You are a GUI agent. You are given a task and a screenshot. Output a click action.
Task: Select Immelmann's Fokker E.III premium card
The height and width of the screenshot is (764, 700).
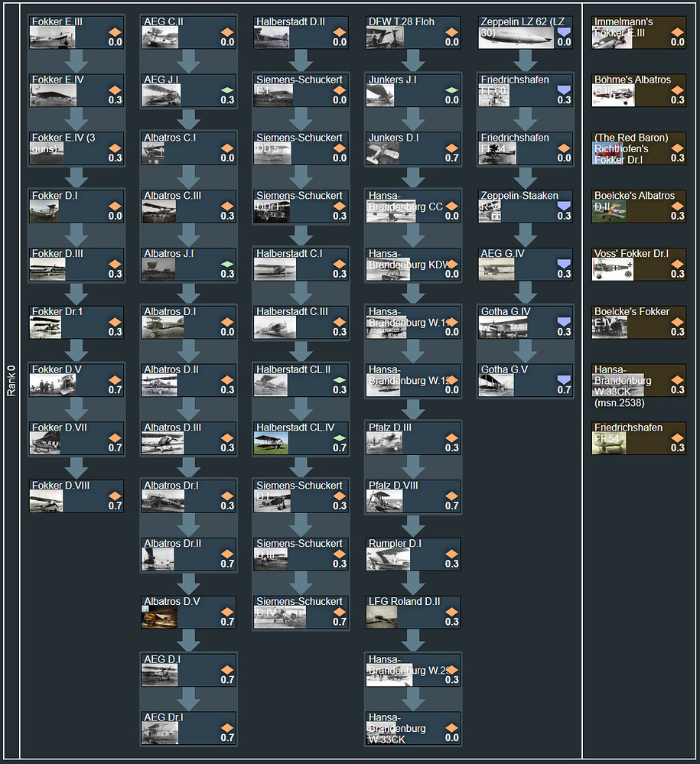(x=639, y=32)
